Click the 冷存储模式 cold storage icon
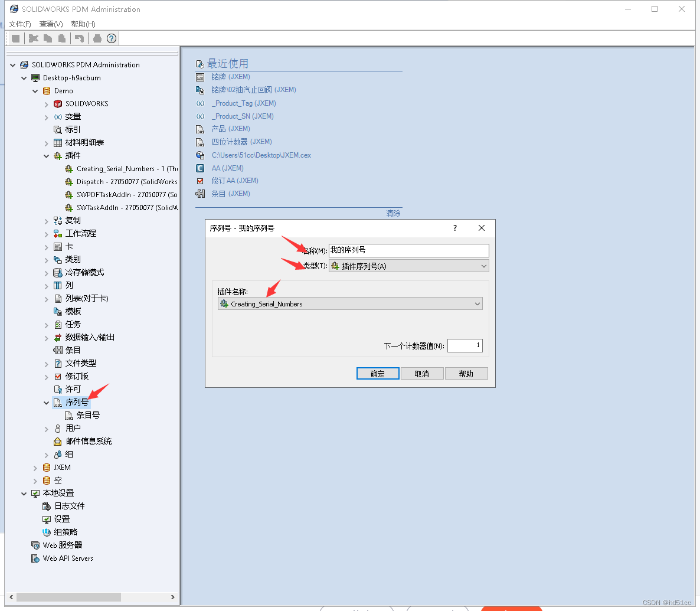Viewport: 700px width, 611px height. [x=58, y=273]
